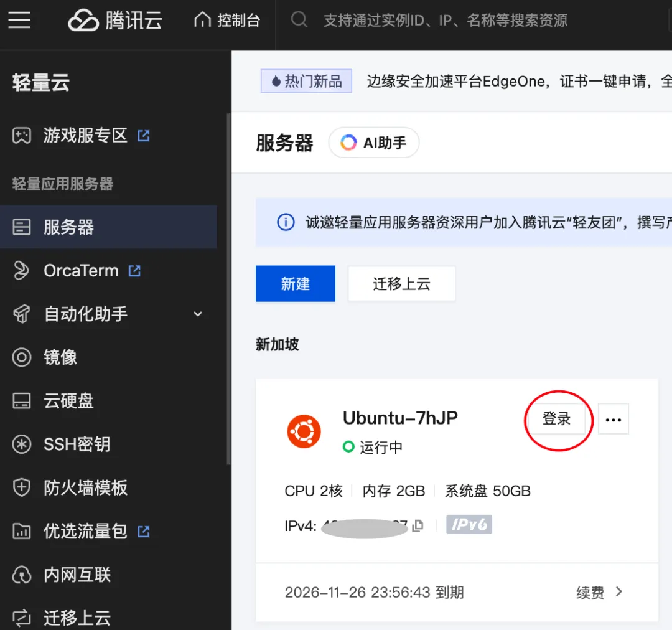Click the game controller sidebar icon

[x=21, y=136]
